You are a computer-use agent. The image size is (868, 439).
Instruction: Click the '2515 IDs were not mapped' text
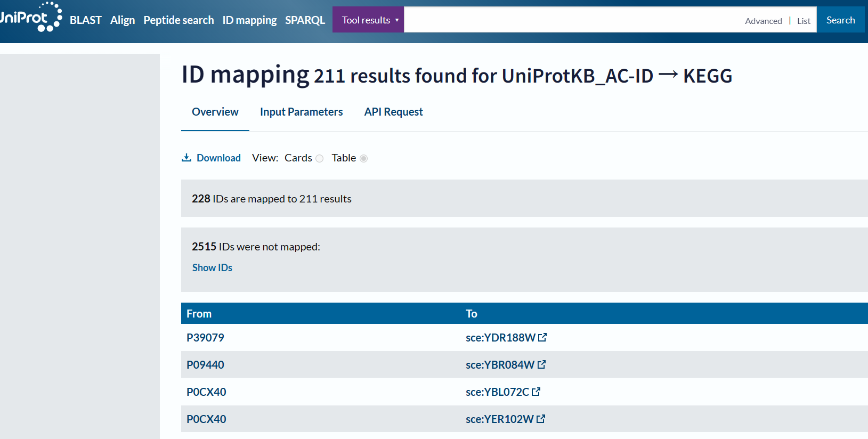[256, 247]
